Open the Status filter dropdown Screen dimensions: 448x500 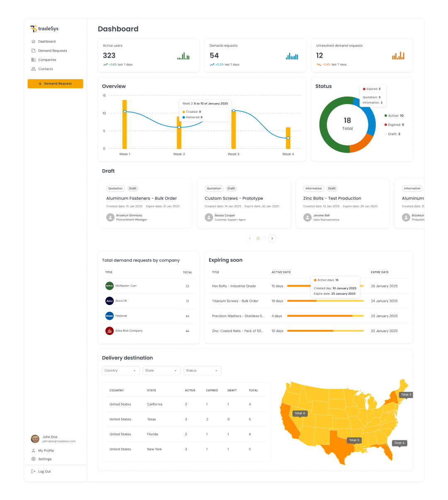[x=202, y=371]
